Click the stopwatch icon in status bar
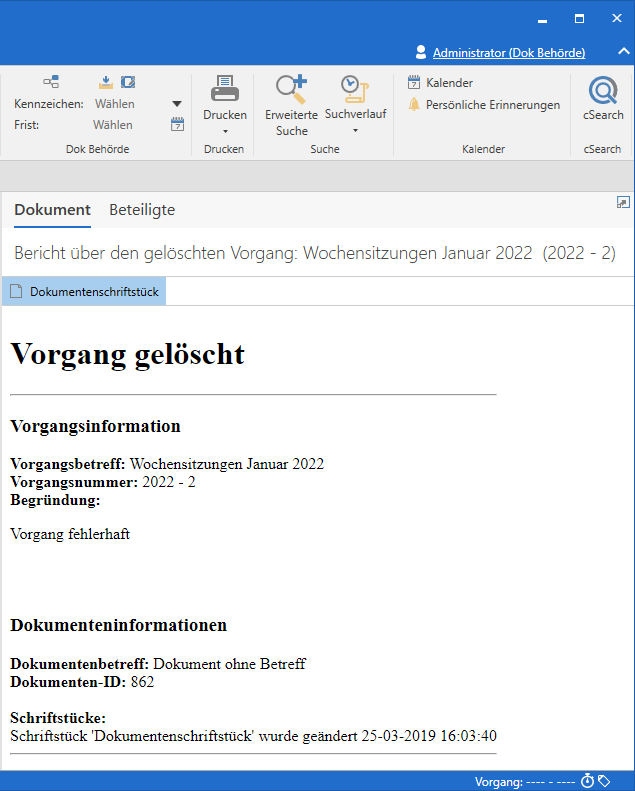Image resolution: width=635 pixels, height=791 pixels. pos(588,781)
